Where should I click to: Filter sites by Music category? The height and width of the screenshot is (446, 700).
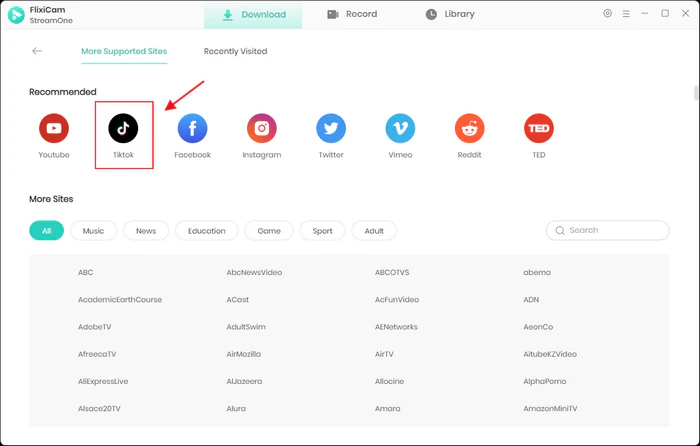93,231
